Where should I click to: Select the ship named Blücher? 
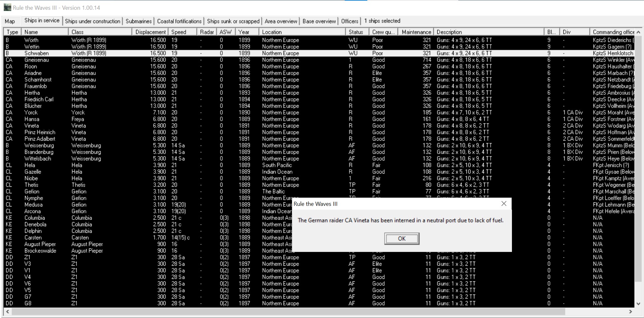pos(319,106)
